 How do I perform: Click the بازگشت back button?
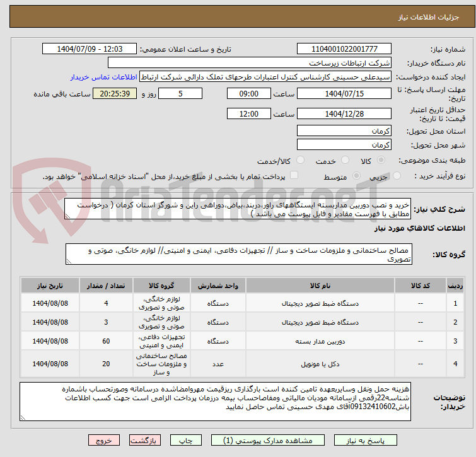[x=145, y=441]
